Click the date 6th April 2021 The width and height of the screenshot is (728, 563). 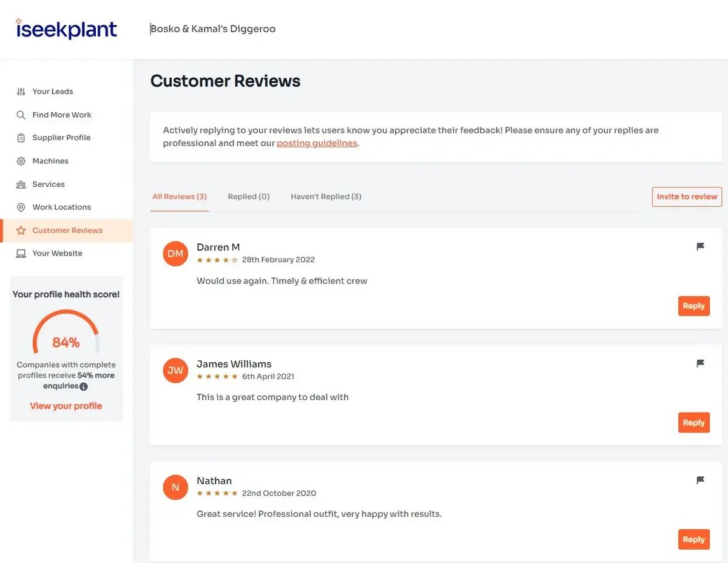coord(268,377)
